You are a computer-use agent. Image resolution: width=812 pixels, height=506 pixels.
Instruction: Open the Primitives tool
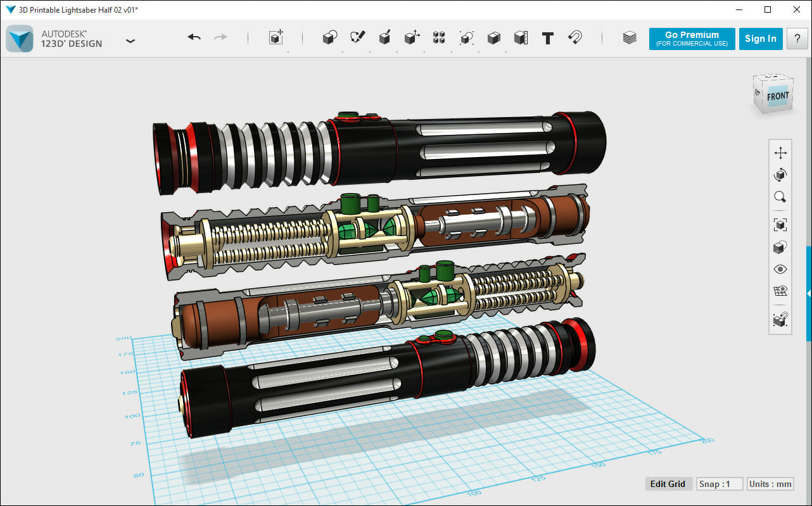pos(329,37)
